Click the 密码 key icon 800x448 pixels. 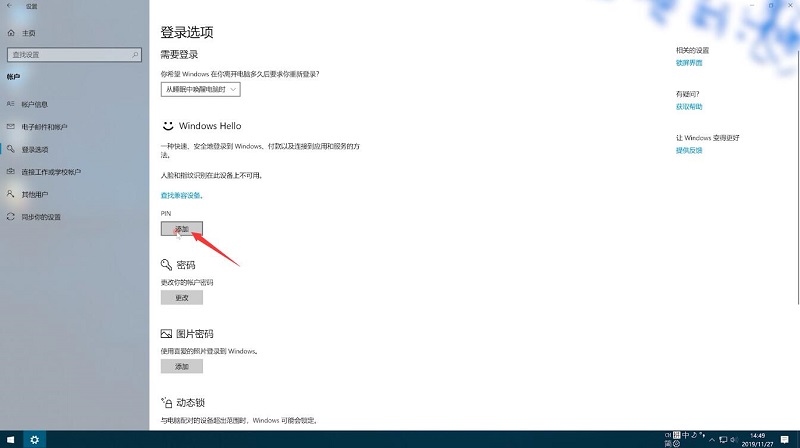coord(166,264)
